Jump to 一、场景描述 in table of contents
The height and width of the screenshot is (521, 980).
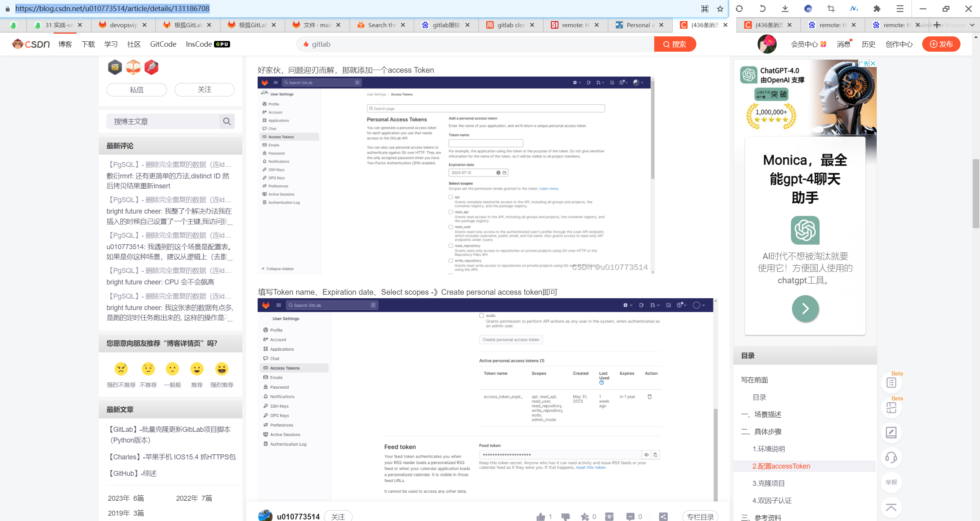(761, 414)
